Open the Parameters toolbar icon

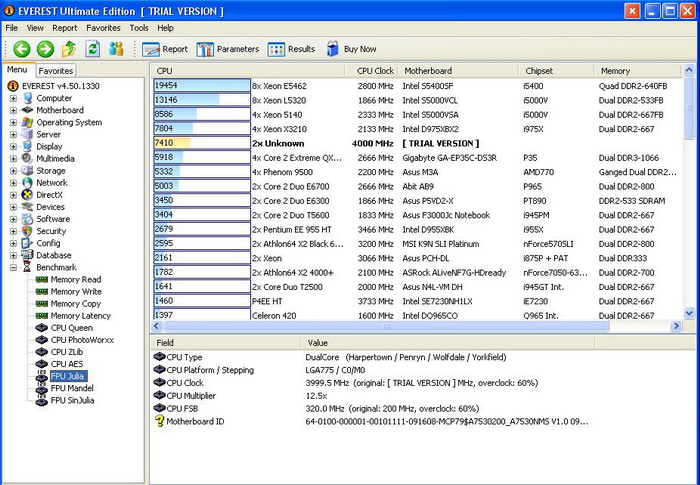[205, 49]
